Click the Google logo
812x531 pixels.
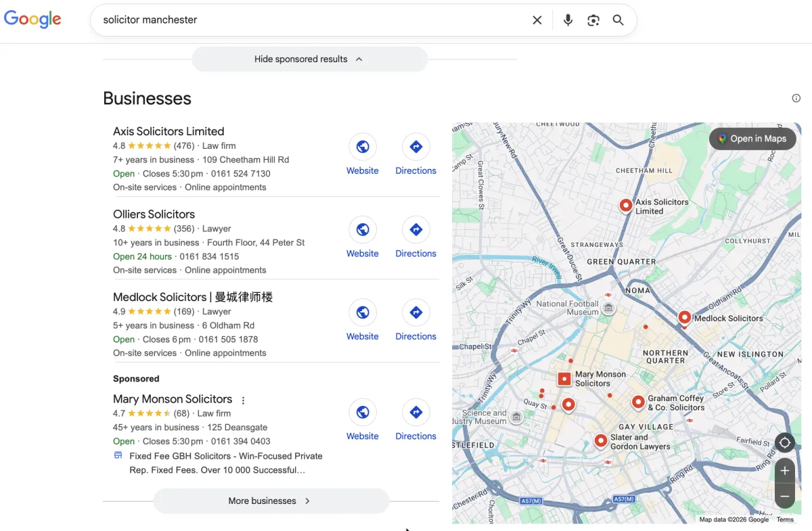(x=32, y=20)
